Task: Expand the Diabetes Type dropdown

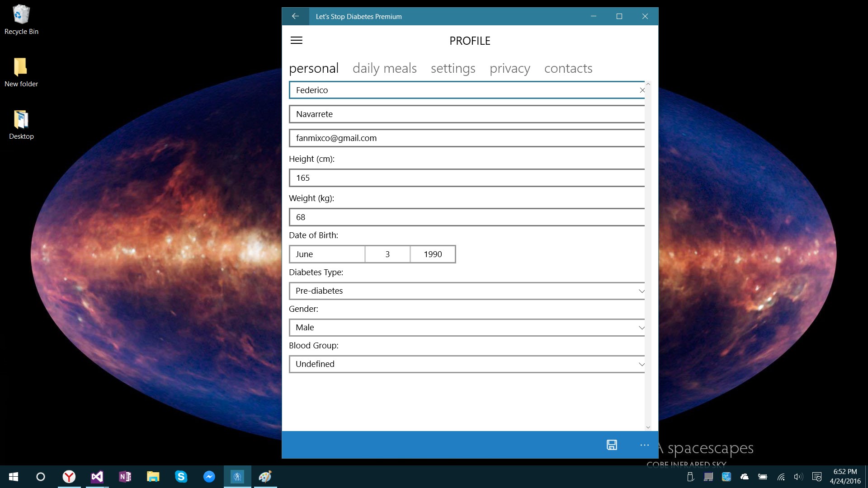Action: pos(467,291)
